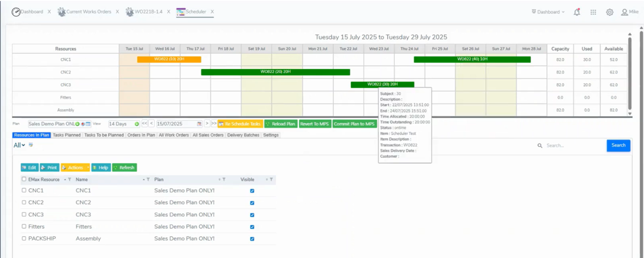The width and height of the screenshot is (644, 258).
Task: Select the header checkbox above EMax Resource
Action: click(24, 179)
